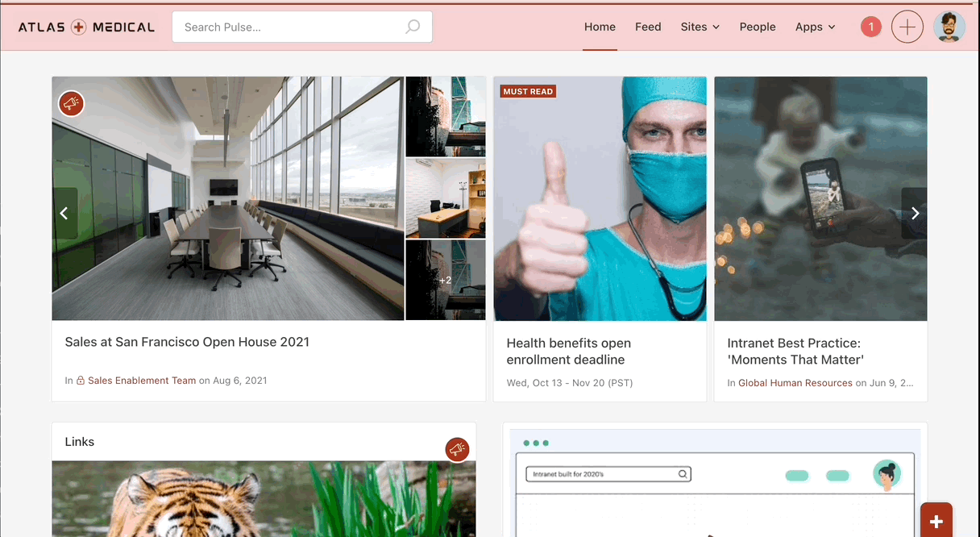Go to next carousel slide
The width and height of the screenshot is (980, 537).
point(915,213)
